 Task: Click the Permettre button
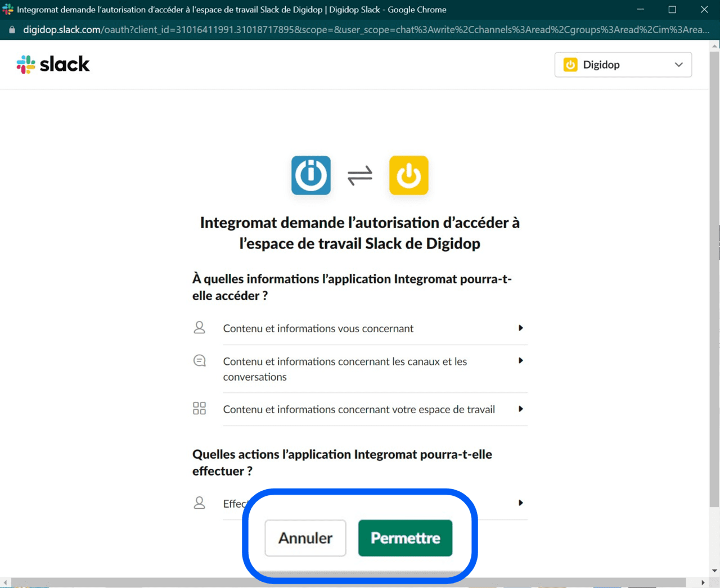(x=405, y=538)
